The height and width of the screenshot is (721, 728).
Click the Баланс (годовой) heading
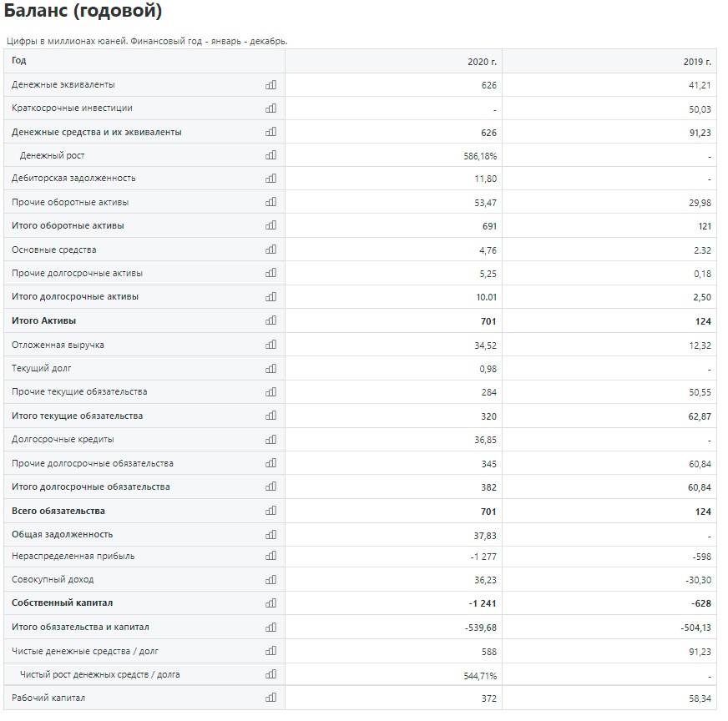[x=83, y=10]
